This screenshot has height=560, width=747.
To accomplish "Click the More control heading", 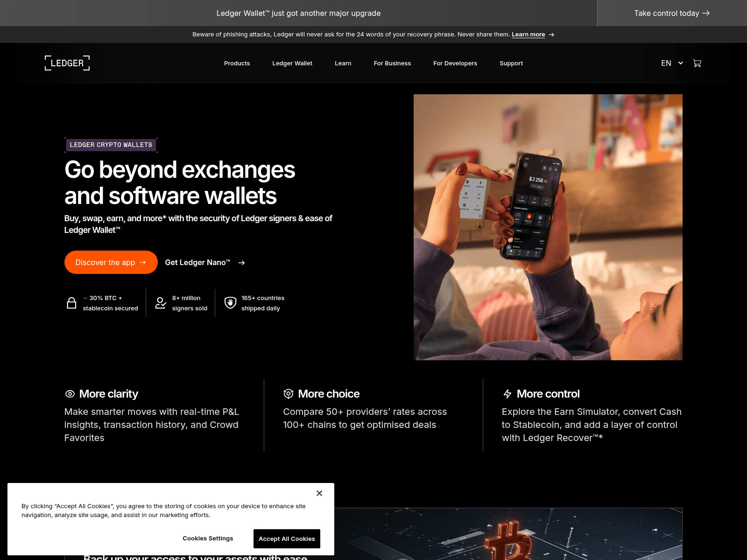I will pos(548,394).
